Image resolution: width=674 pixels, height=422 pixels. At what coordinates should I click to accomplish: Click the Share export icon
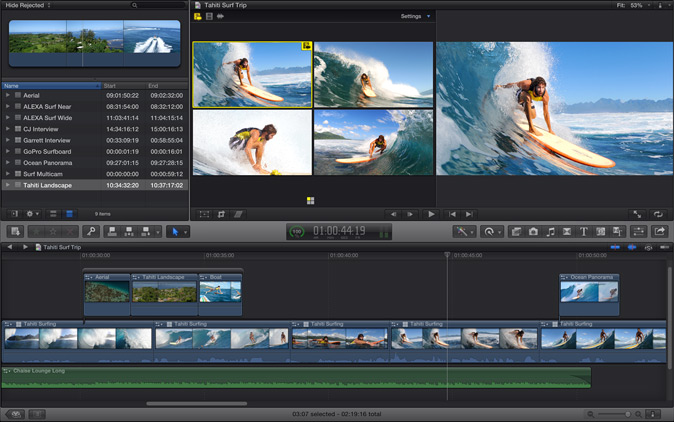coord(659,231)
